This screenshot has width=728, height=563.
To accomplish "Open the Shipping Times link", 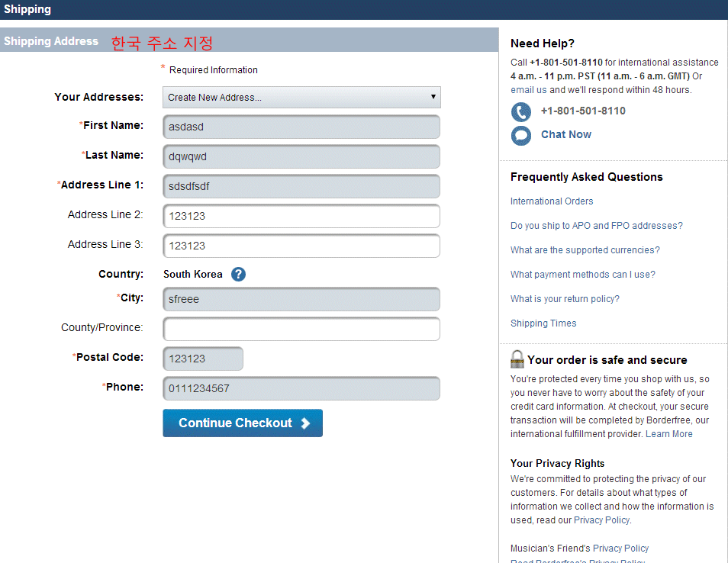I will (x=543, y=323).
